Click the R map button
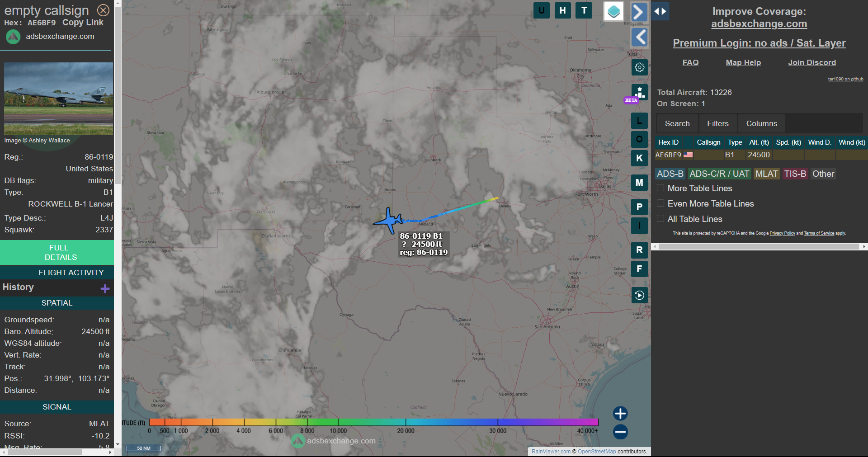868x457 pixels. click(639, 250)
